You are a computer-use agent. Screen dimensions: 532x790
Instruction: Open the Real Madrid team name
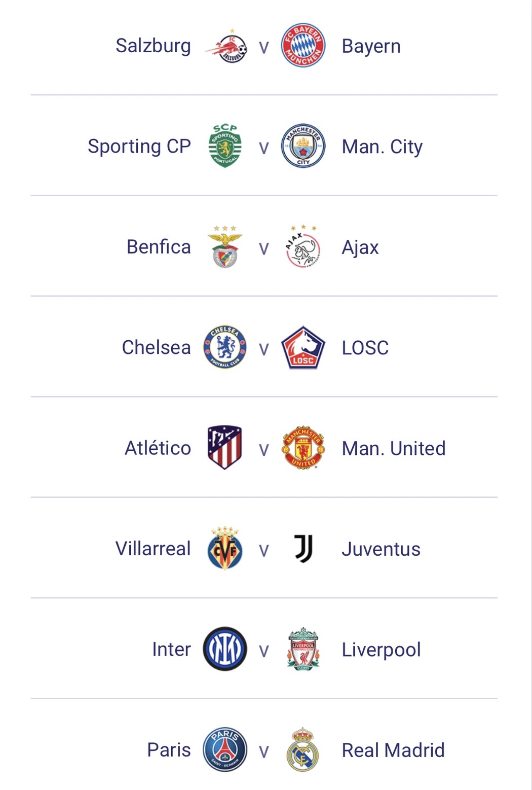[393, 750]
